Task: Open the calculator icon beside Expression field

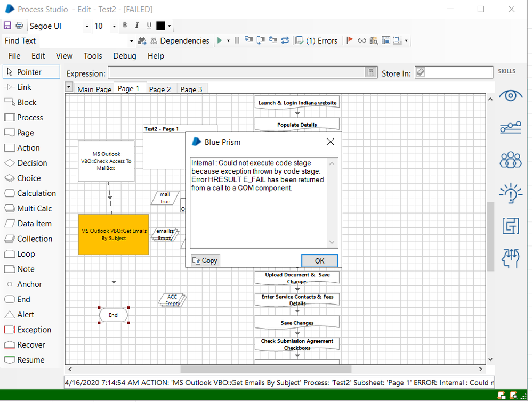Action: (370, 73)
